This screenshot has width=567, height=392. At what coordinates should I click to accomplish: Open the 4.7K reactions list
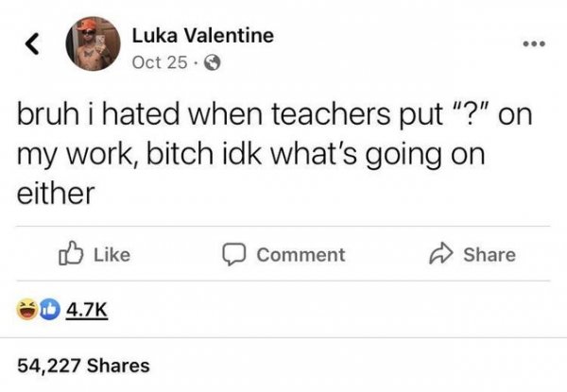(x=87, y=310)
